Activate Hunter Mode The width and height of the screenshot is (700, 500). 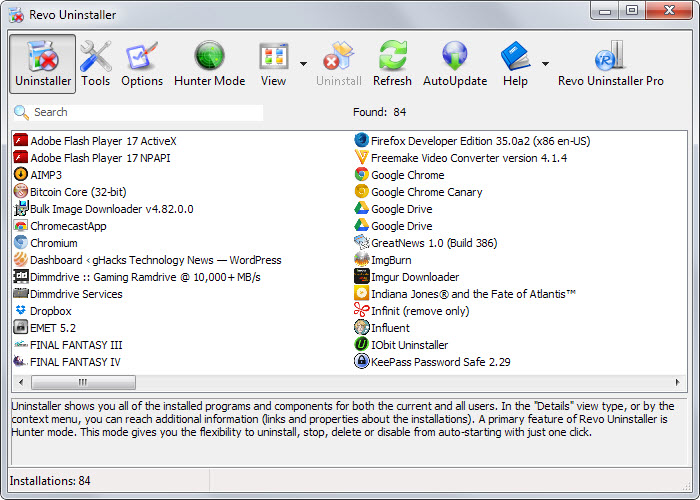point(209,64)
